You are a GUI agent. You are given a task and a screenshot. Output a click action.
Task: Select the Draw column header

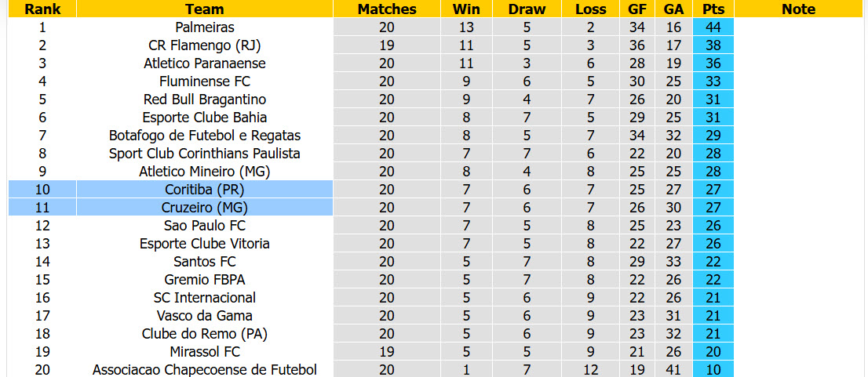point(527,9)
